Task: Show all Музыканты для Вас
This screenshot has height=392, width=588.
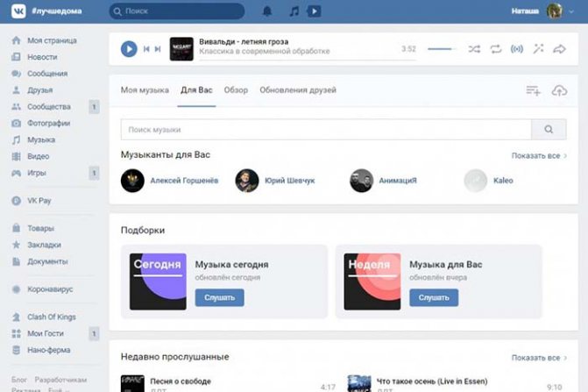Action: [539, 156]
